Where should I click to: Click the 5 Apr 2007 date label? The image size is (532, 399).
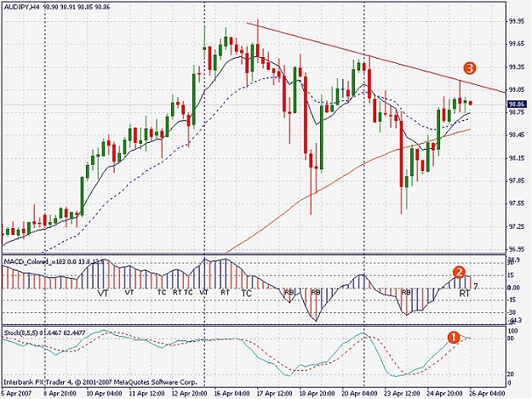16,394
